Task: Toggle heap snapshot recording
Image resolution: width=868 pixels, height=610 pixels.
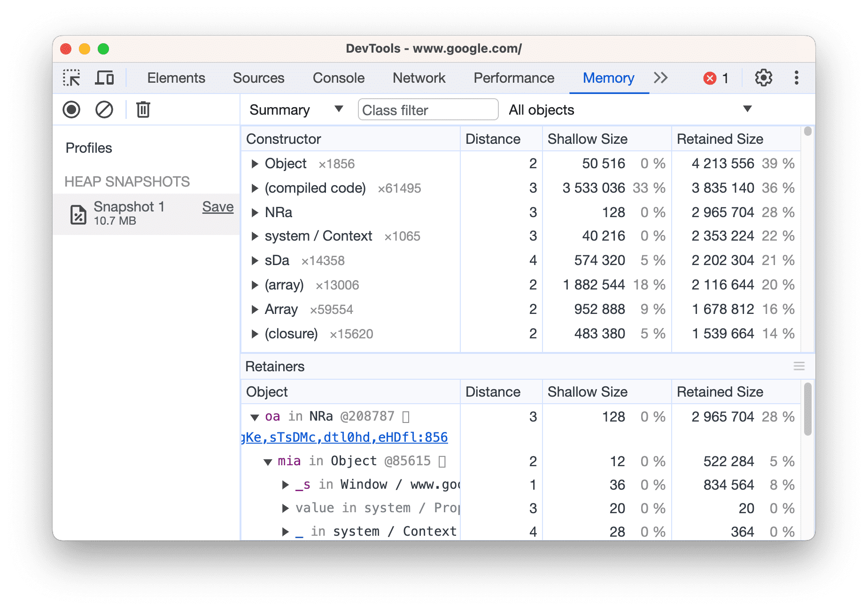Action: pyautogui.click(x=71, y=109)
